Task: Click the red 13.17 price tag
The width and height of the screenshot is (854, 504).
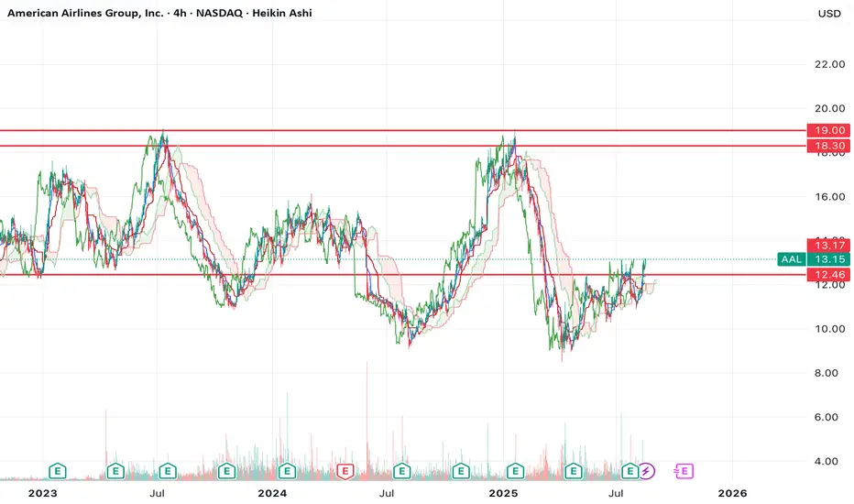Action: [828, 246]
